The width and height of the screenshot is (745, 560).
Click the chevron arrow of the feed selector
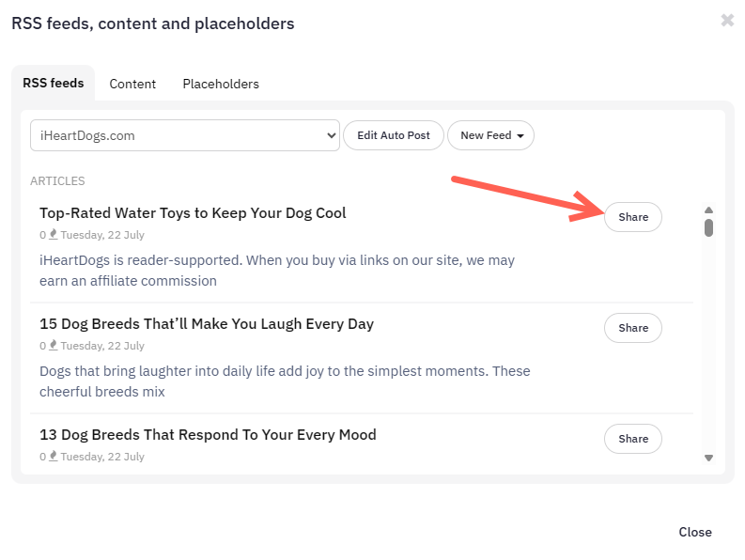tap(332, 135)
